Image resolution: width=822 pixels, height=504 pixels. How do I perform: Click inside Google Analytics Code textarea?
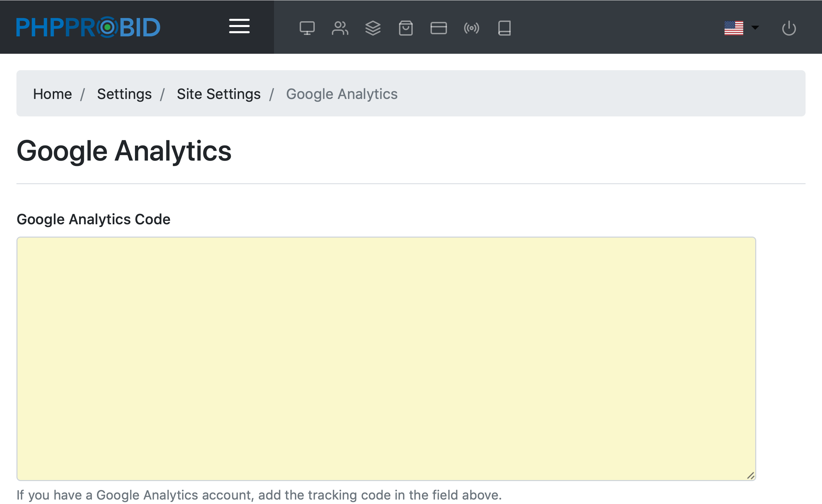click(386, 358)
